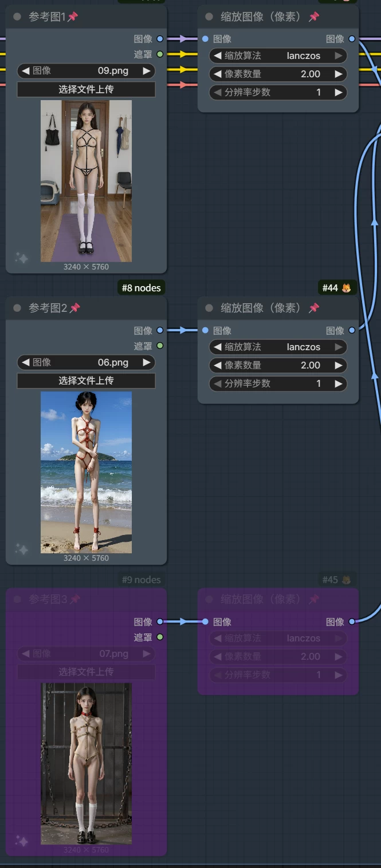Click 图像 input port of #45 缩放图像 node
The height and width of the screenshot is (868, 381).
(205, 621)
